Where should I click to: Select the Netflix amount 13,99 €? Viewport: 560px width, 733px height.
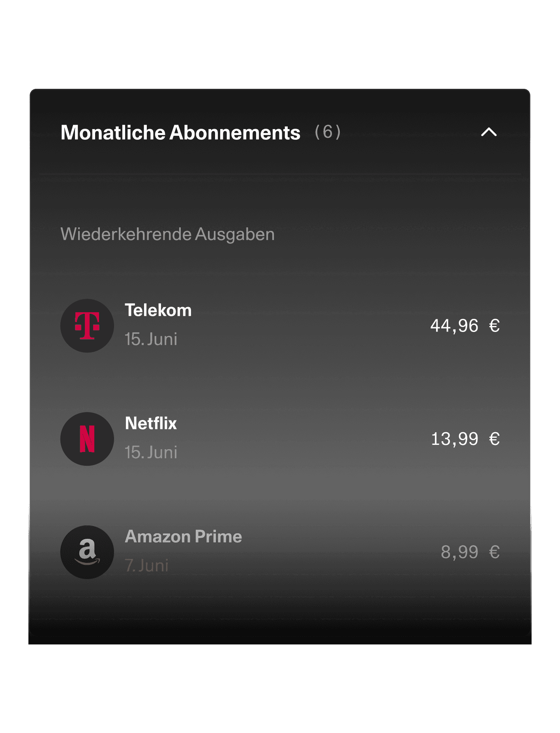pyautogui.click(x=465, y=439)
